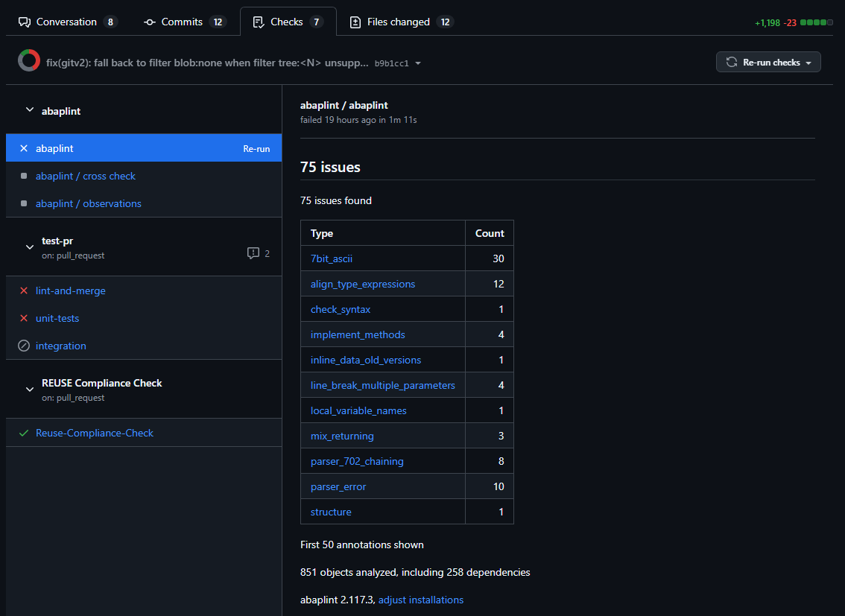Click the Files changed diff icon
The image size is (845, 616).
point(355,22)
